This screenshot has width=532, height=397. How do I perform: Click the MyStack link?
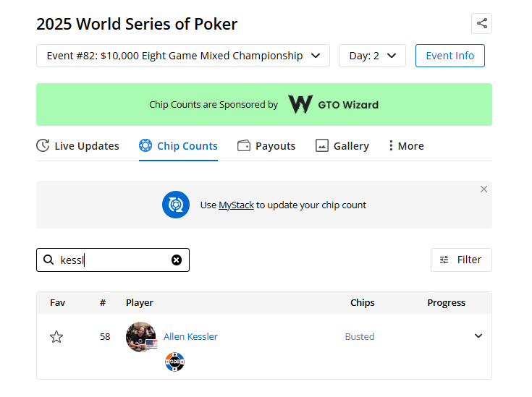236,205
